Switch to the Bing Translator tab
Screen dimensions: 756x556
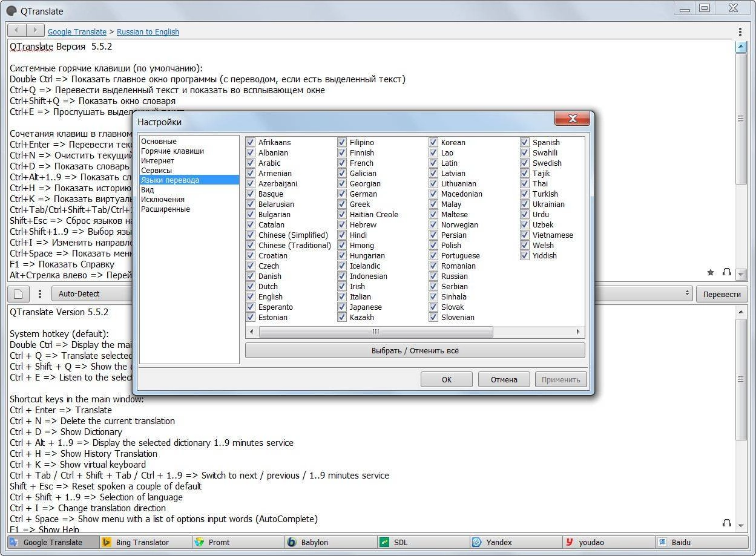(x=146, y=542)
